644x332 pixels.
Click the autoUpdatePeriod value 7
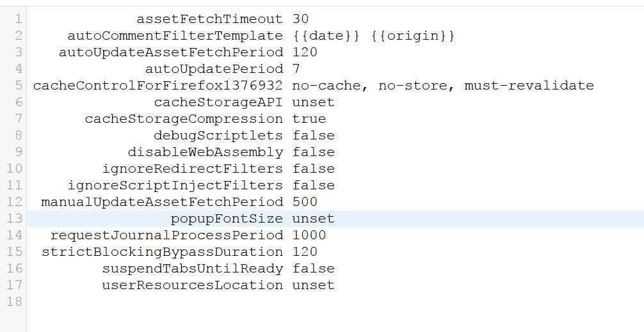click(x=296, y=69)
